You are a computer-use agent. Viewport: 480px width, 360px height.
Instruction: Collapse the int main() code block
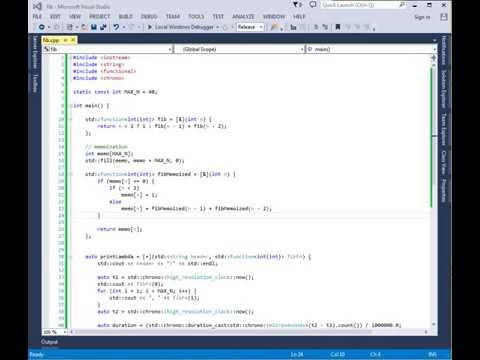point(71,106)
